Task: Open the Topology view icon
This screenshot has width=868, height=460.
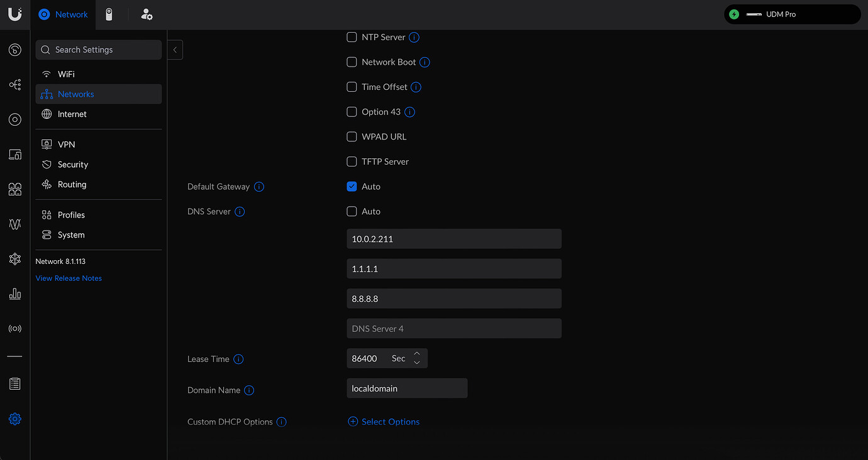Action: click(x=14, y=84)
